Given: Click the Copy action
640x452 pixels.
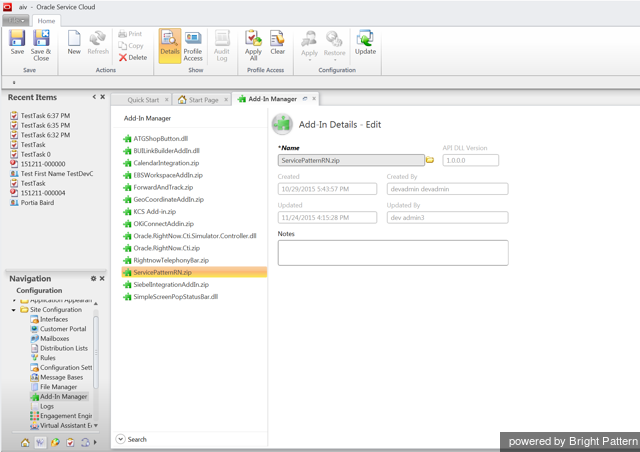Looking at the screenshot, I should tap(131, 46).
